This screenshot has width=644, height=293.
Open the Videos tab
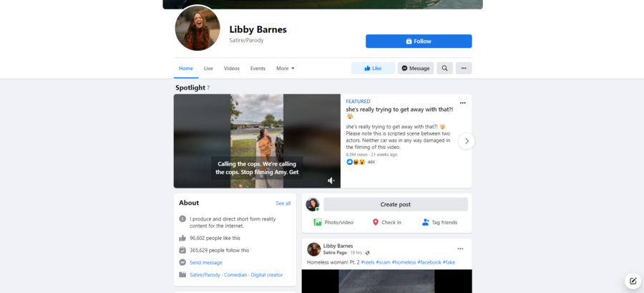(x=232, y=68)
